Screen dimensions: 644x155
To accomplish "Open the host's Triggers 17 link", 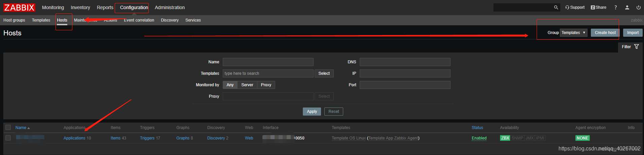I will [x=147, y=138].
